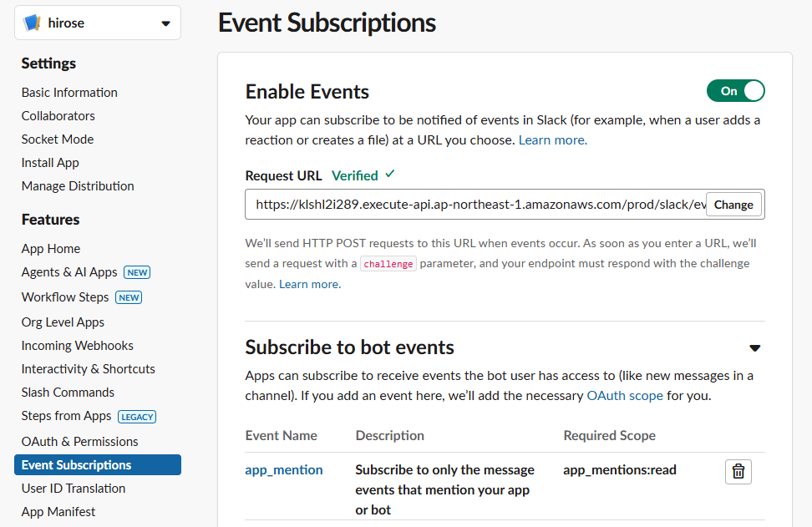
Task: Delete the app_mention event with trash icon
Action: point(738,471)
